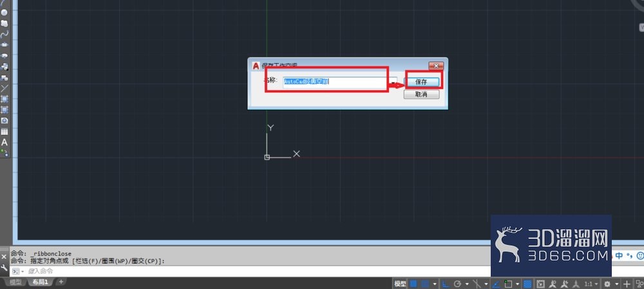Click annotation visibility icon in status bar

pos(553,284)
